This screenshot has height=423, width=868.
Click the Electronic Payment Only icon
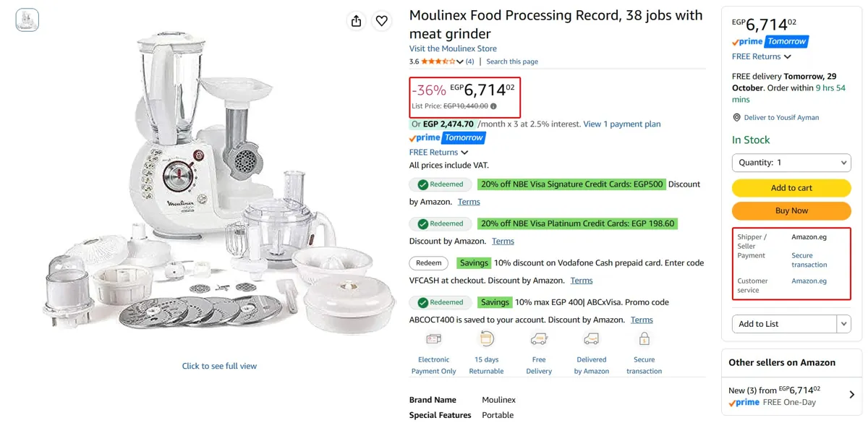[434, 338]
